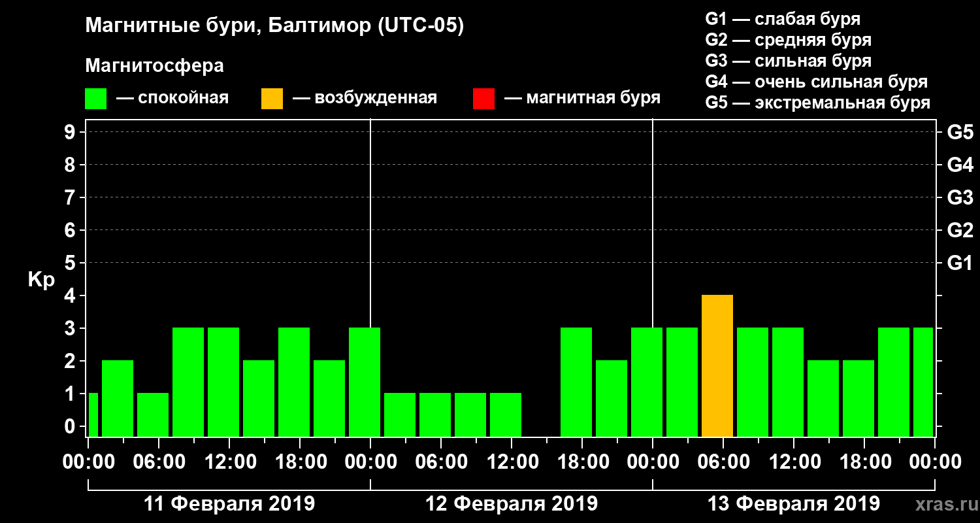Click the 06:00 tick label under 11 February
Screen dimensions: 980x523
(159, 462)
